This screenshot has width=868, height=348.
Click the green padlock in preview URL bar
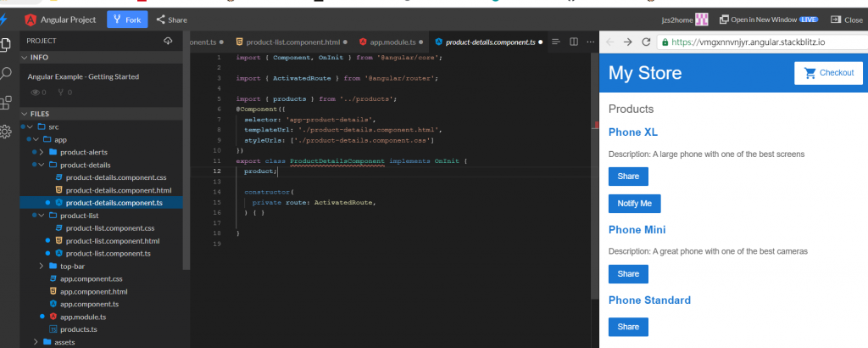665,42
